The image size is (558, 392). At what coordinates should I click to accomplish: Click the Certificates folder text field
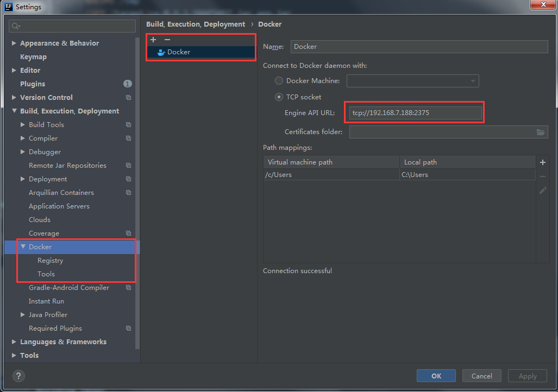(x=448, y=132)
